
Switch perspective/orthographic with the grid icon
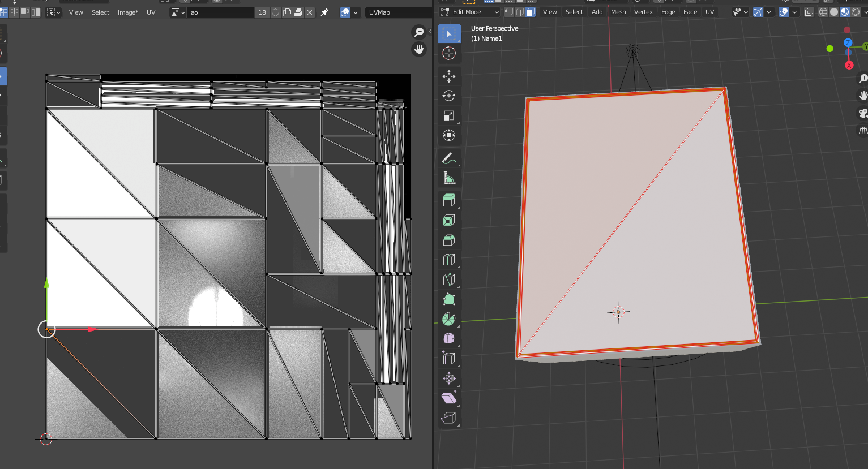coord(863,131)
